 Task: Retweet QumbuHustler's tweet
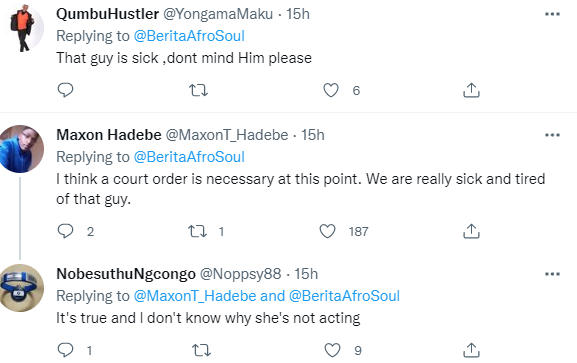[x=198, y=90]
